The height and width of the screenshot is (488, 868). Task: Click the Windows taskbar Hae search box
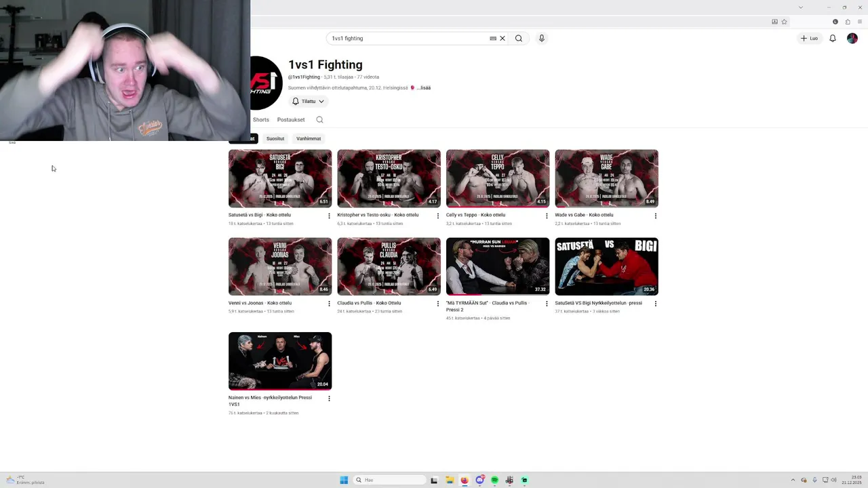pyautogui.click(x=389, y=480)
